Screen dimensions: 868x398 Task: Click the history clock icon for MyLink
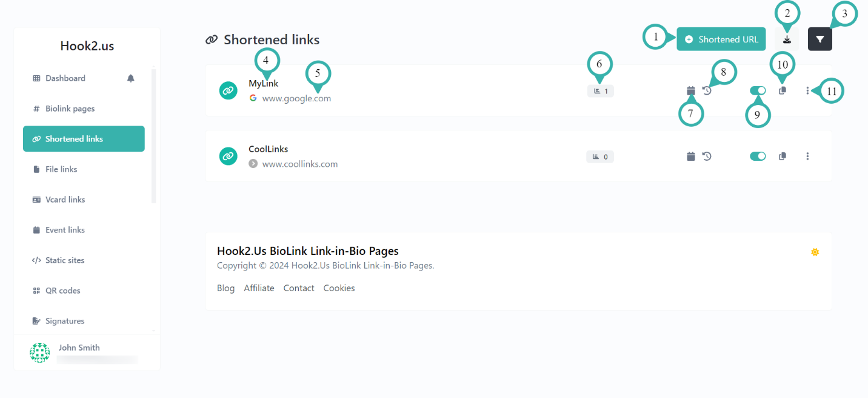coord(707,91)
